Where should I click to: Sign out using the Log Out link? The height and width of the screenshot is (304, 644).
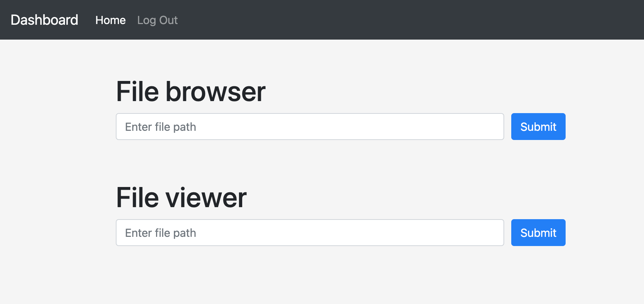pos(157,20)
